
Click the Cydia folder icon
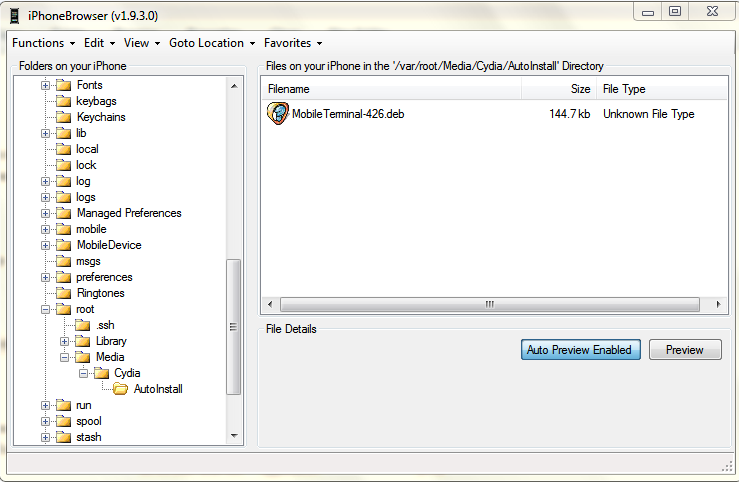click(x=101, y=374)
